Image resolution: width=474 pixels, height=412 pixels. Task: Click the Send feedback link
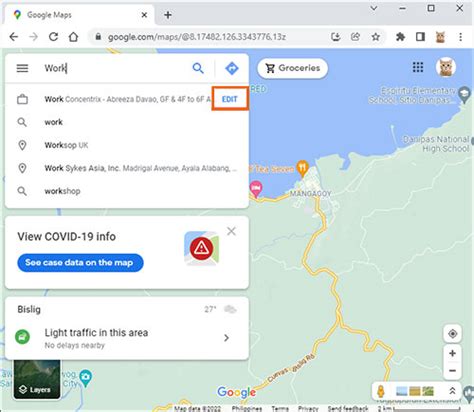click(x=348, y=409)
